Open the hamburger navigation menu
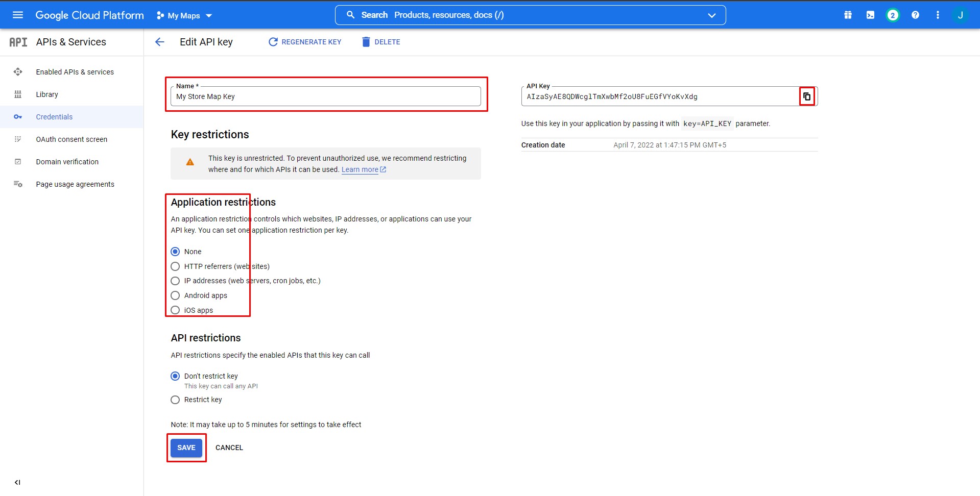The width and height of the screenshot is (980, 496). [18, 15]
